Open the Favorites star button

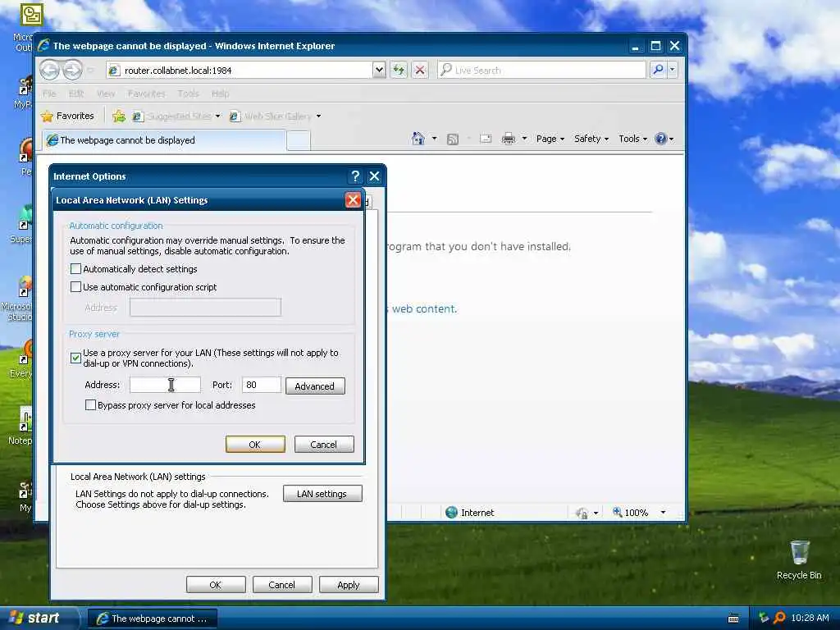pyautogui.click(x=67, y=116)
